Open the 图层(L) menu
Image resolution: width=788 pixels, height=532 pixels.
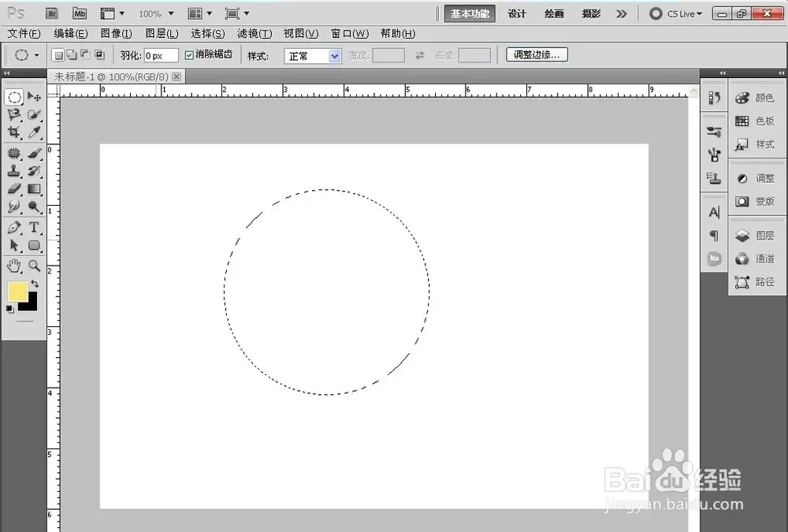[162, 34]
